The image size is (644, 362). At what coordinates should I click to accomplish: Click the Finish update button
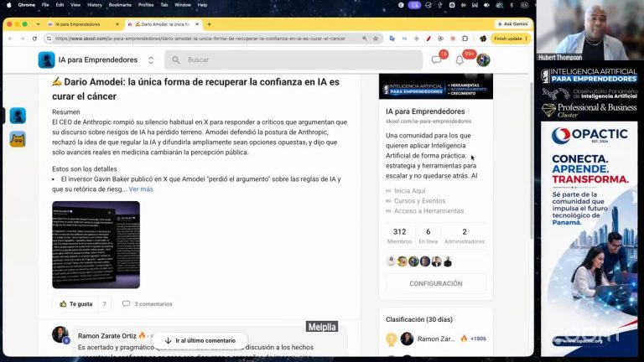511,39
